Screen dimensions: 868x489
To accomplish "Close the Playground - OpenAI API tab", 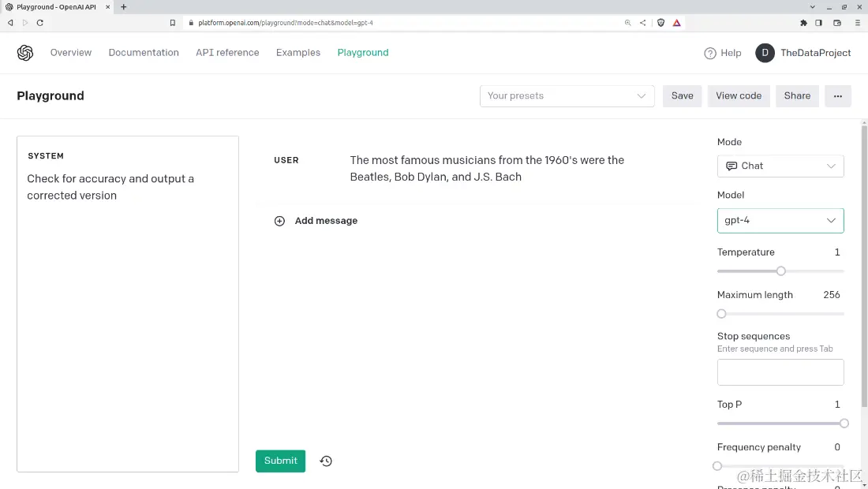I will point(107,7).
